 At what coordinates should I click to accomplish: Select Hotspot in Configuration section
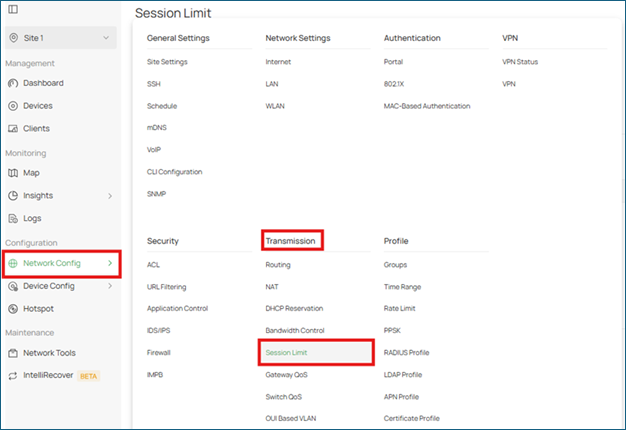click(38, 309)
